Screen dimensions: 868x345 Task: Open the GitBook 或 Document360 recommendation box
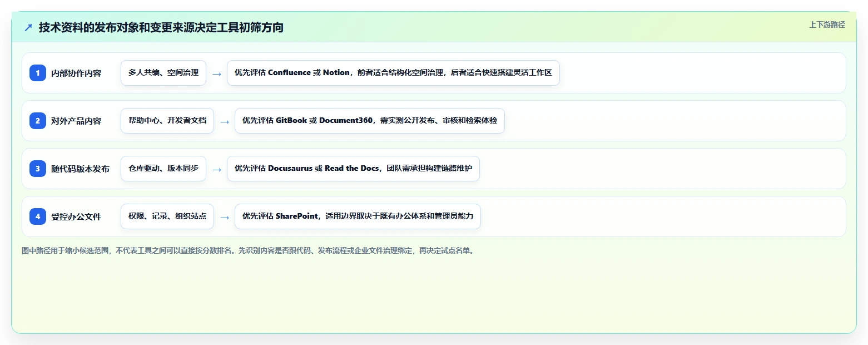370,121
